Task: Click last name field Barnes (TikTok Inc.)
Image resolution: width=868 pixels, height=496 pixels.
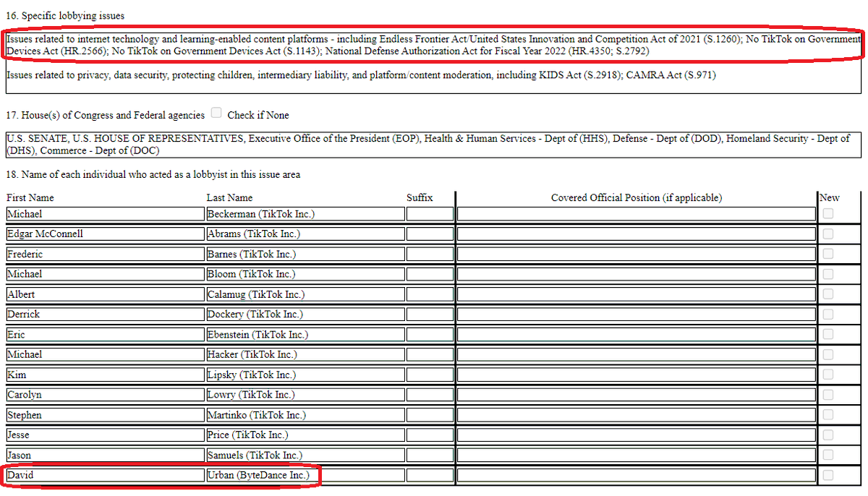Action: (305, 255)
